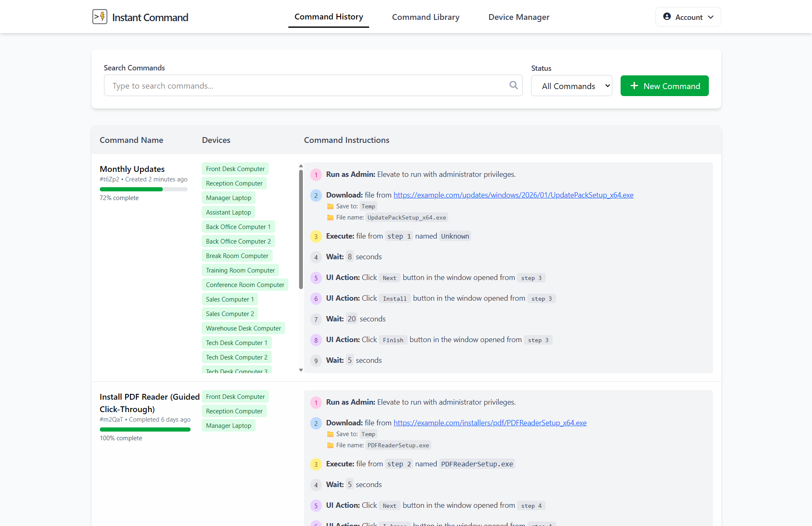Image resolution: width=812 pixels, height=526 pixels.
Task: Click the New Command button
Action: 665,86
